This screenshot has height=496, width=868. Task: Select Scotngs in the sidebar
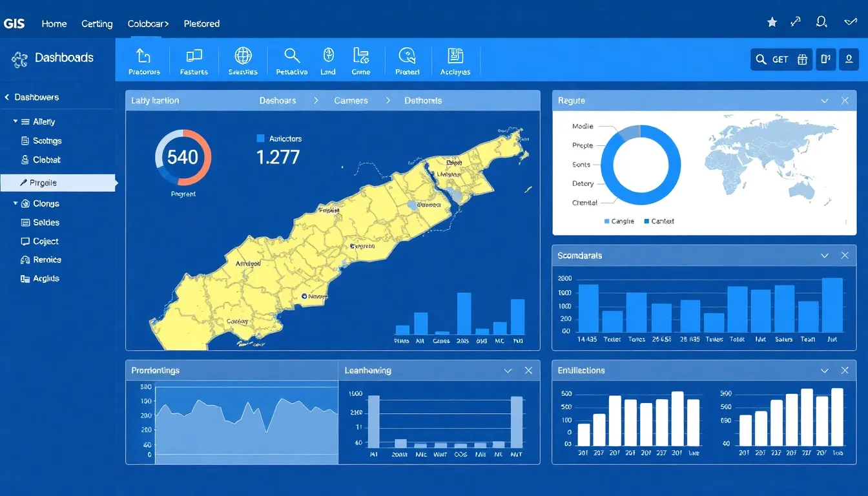pos(46,141)
